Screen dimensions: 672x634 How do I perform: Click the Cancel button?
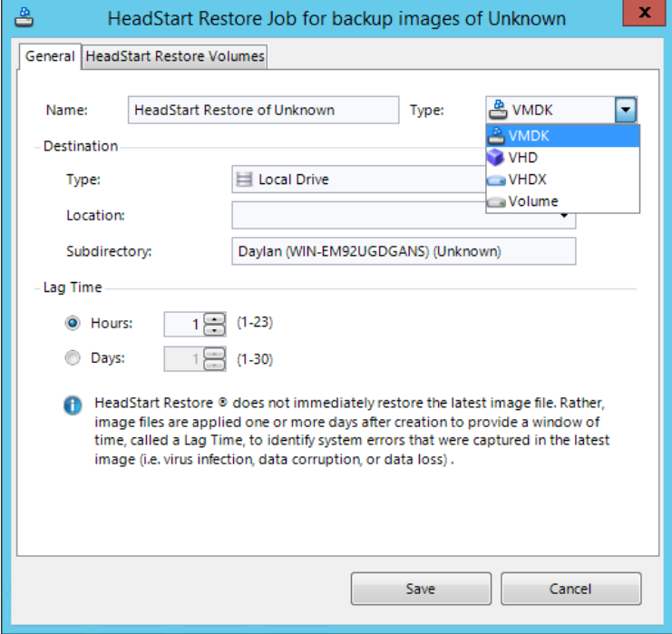(570, 589)
